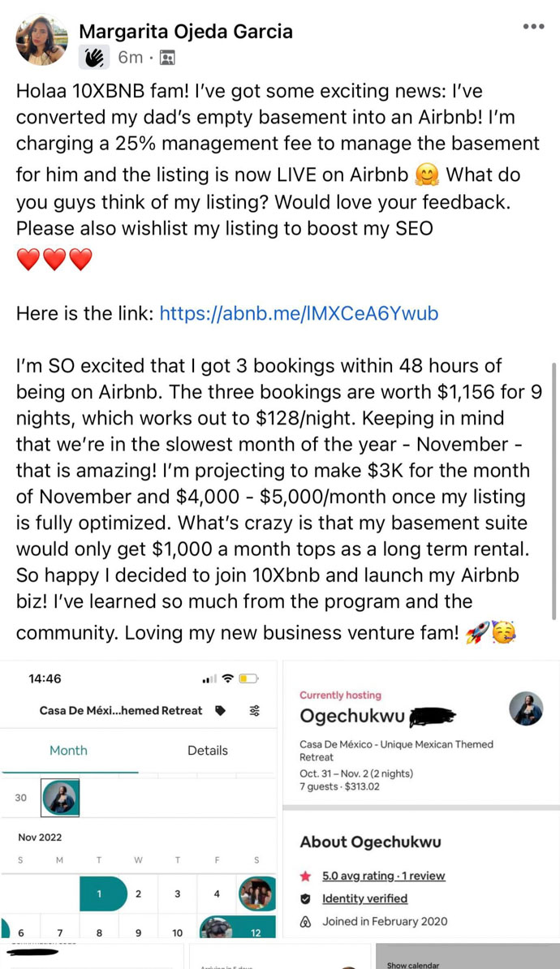Screen dimensions: 560x969
Task: Click the Identity verified link
Action: click(364, 898)
